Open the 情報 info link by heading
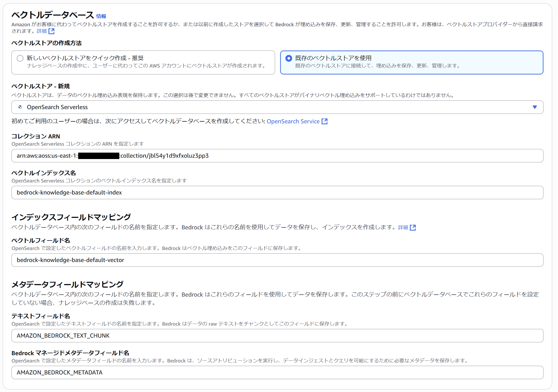Image resolution: width=558 pixels, height=392 pixels. coord(101,16)
